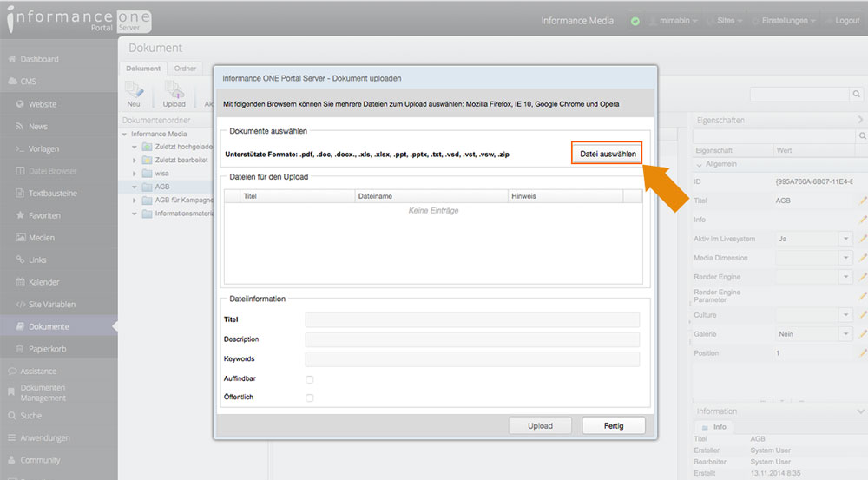This screenshot has height=480, width=868.
Task: Click the search magnifier icon top right
Action: click(857, 94)
